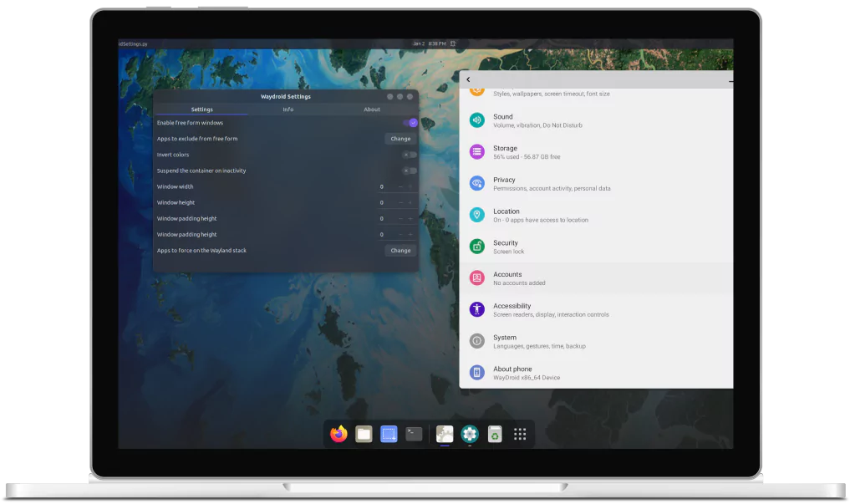
Task: Switch to the Info tab
Action: [x=288, y=109]
